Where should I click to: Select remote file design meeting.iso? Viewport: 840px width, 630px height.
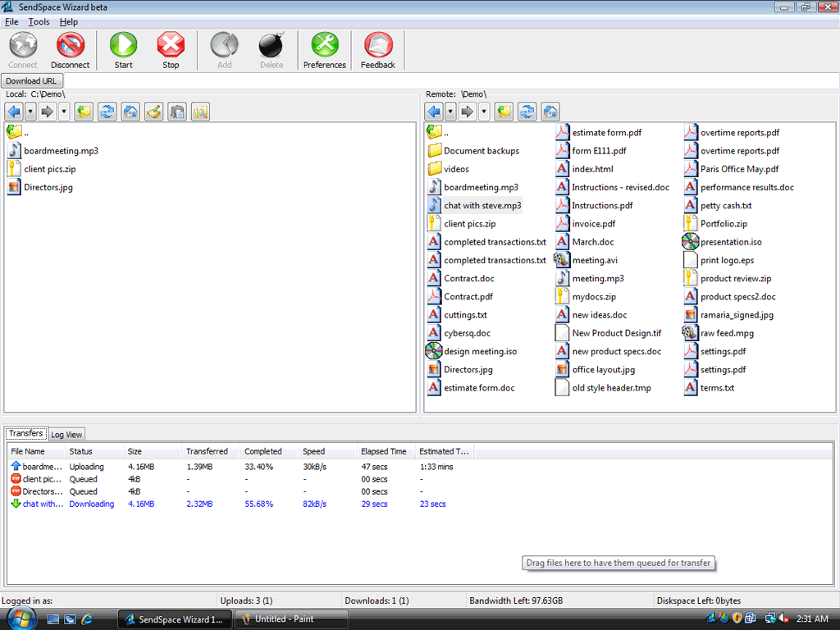pos(472,351)
